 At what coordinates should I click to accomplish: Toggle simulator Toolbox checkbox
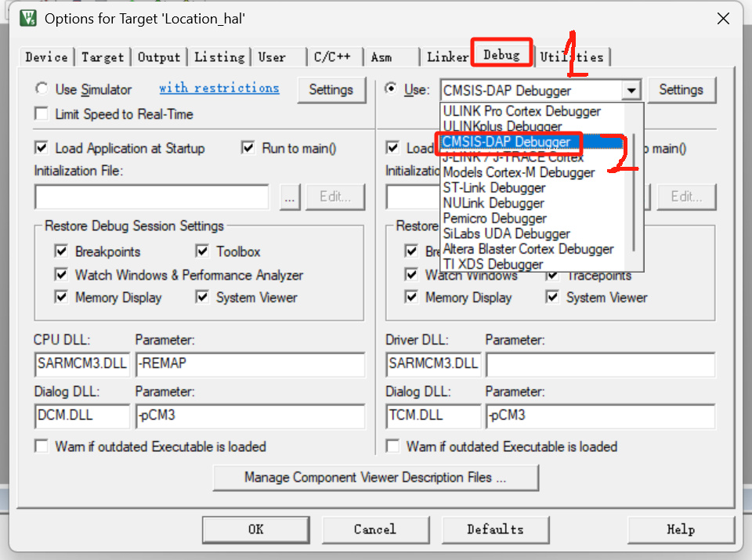point(202,251)
